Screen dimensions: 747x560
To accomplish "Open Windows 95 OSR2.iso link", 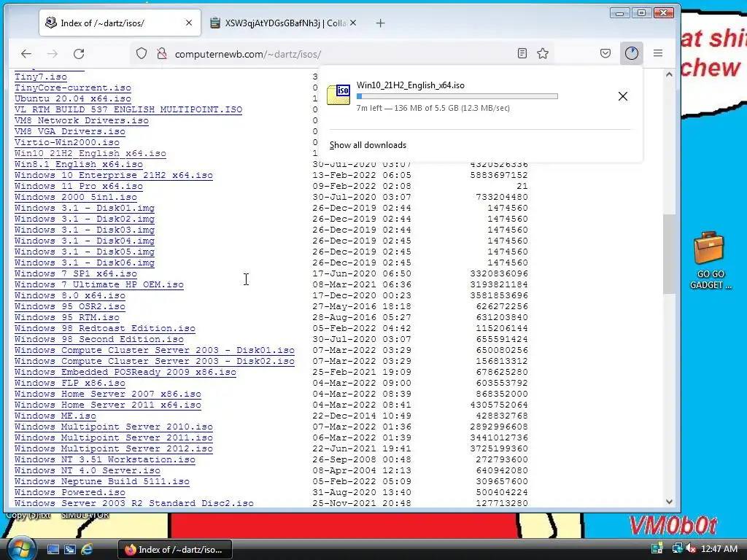I will [69, 307].
